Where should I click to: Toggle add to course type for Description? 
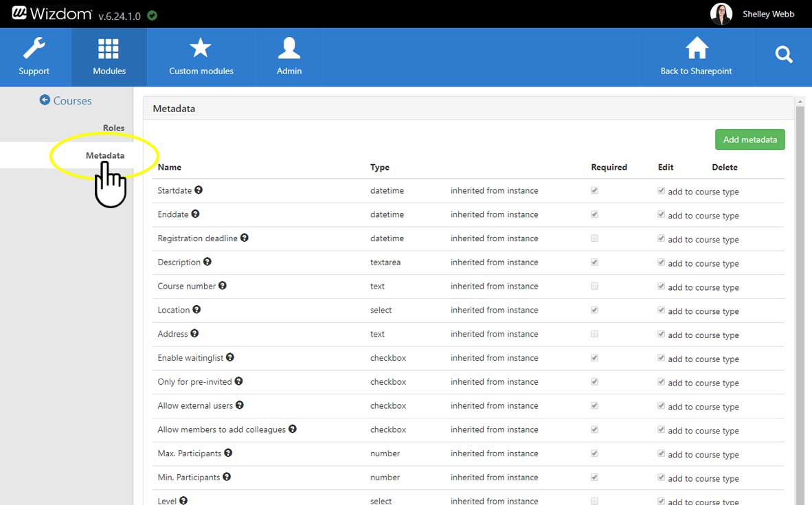coord(661,262)
